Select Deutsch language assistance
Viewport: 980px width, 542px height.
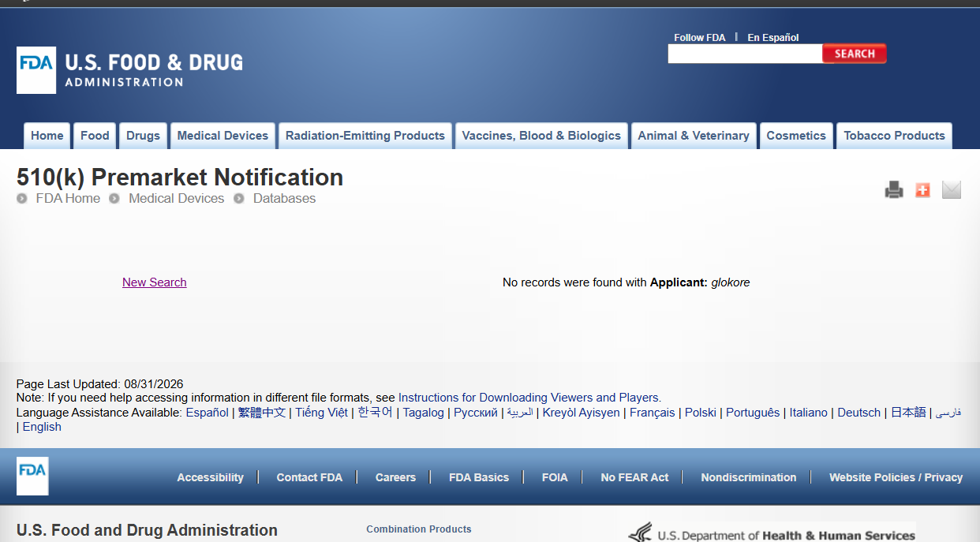pos(859,413)
